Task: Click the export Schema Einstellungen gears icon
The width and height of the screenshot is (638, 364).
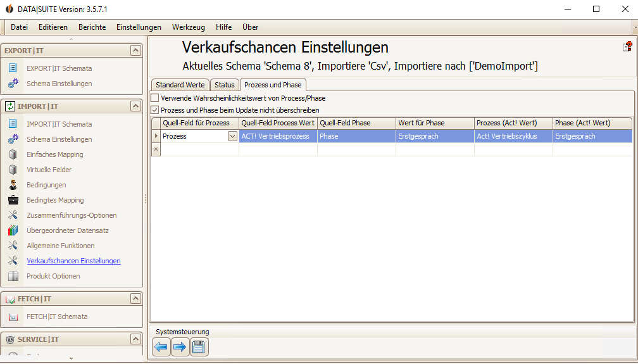Action: pyautogui.click(x=13, y=84)
